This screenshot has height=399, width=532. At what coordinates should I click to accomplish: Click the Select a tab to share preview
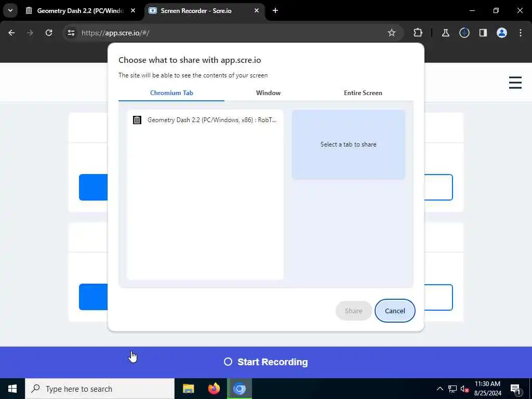[349, 144]
